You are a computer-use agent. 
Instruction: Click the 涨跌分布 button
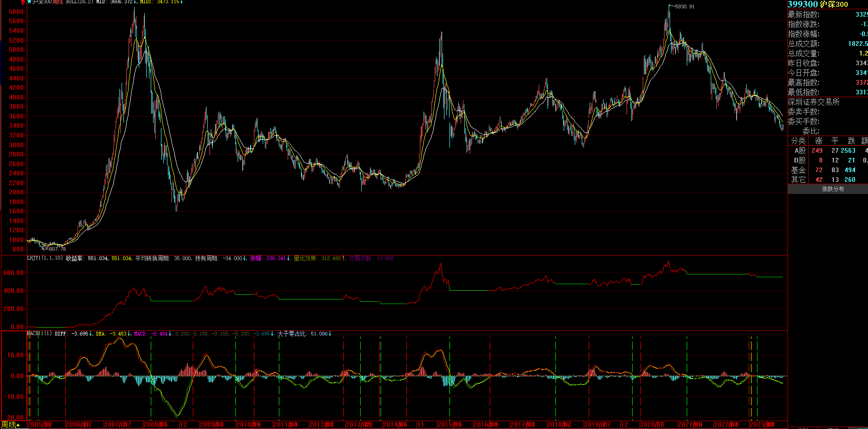[832, 189]
